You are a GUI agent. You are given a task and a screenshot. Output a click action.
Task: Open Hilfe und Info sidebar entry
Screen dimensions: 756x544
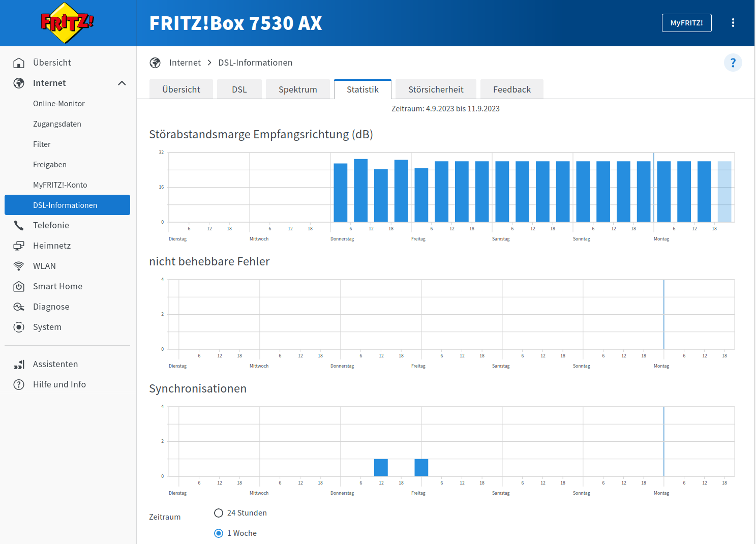pos(67,384)
